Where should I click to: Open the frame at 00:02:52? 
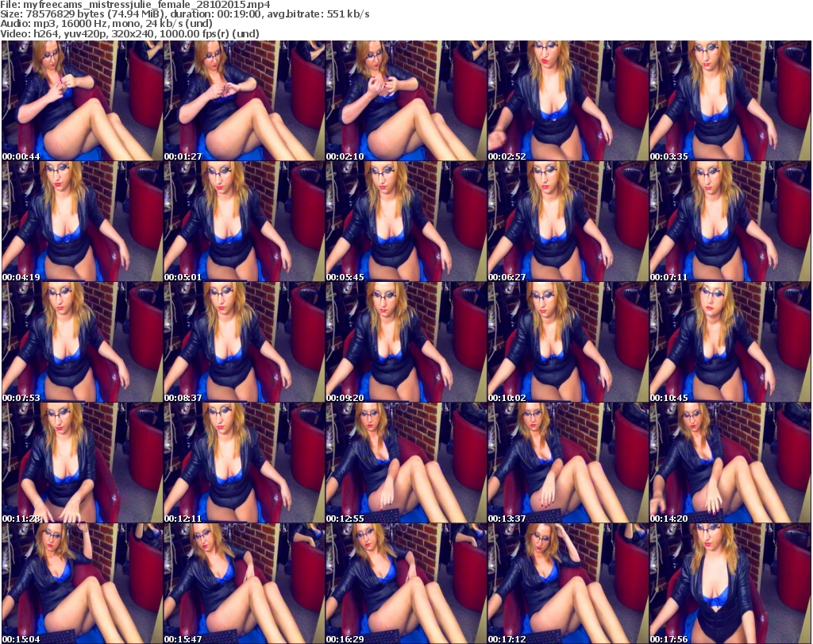[568, 101]
